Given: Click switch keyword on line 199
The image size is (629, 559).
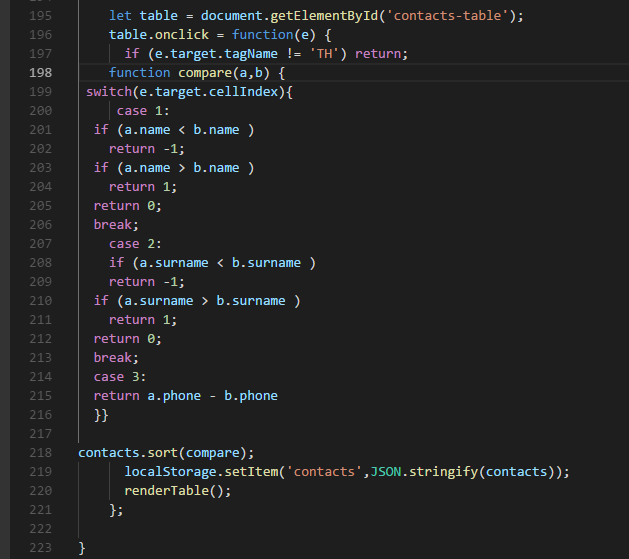Looking at the screenshot, I should 109,92.
